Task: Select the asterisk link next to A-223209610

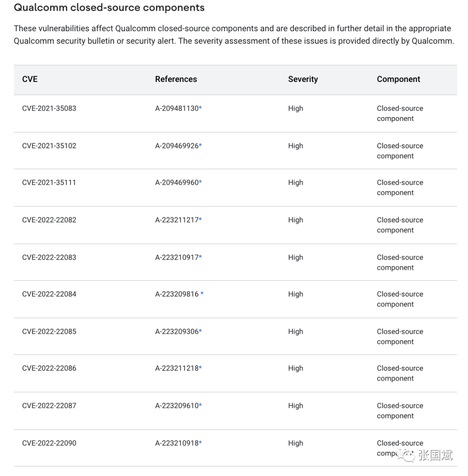Action: [x=200, y=405]
